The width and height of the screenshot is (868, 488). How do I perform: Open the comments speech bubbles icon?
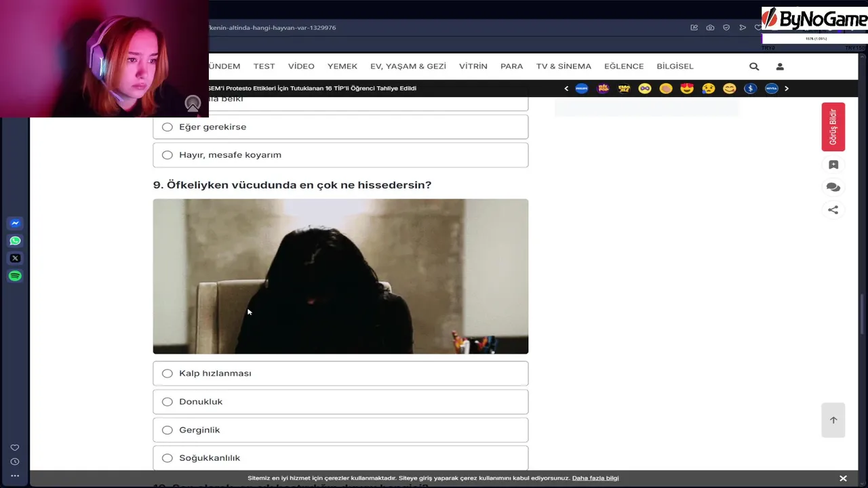pyautogui.click(x=833, y=187)
